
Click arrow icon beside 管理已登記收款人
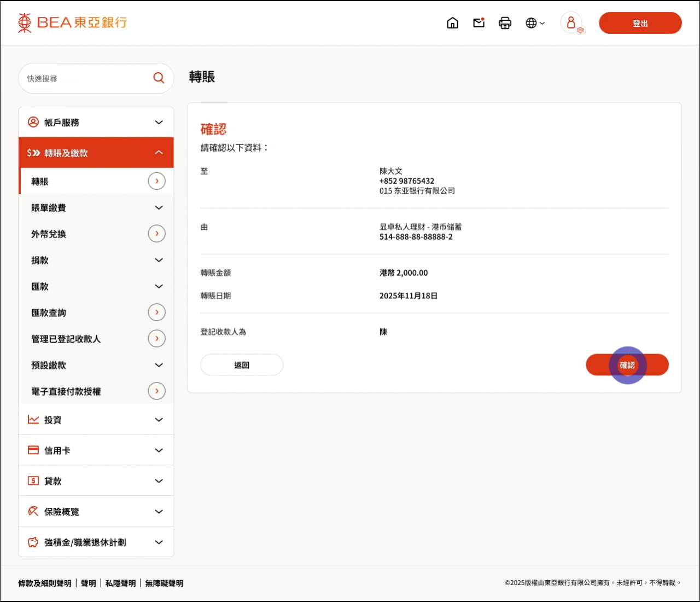(x=156, y=339)
